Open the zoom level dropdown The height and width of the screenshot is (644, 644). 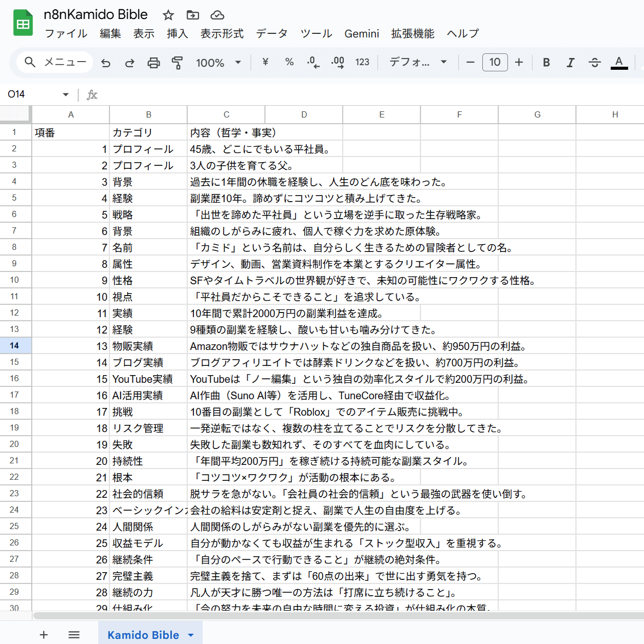218,62
